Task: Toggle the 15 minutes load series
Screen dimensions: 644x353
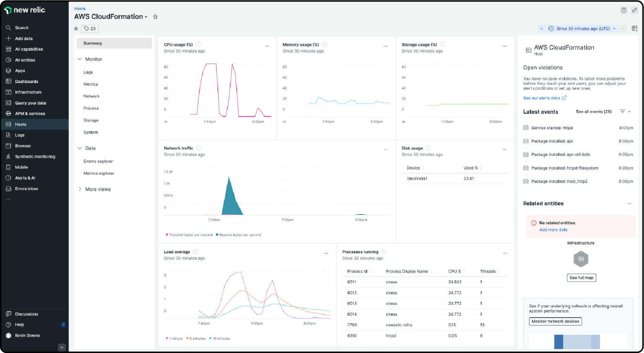Action: [219, 338]
